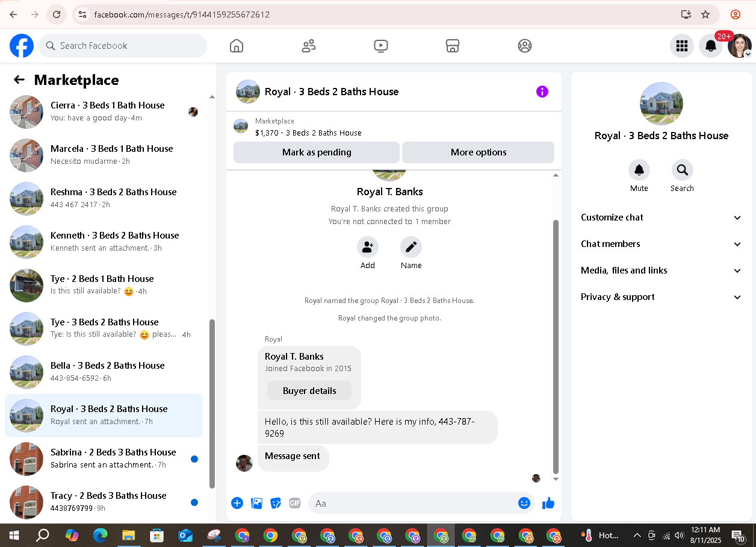Open Reshma 3 Beds 2 Baths conversation

(x=104, y=199)
